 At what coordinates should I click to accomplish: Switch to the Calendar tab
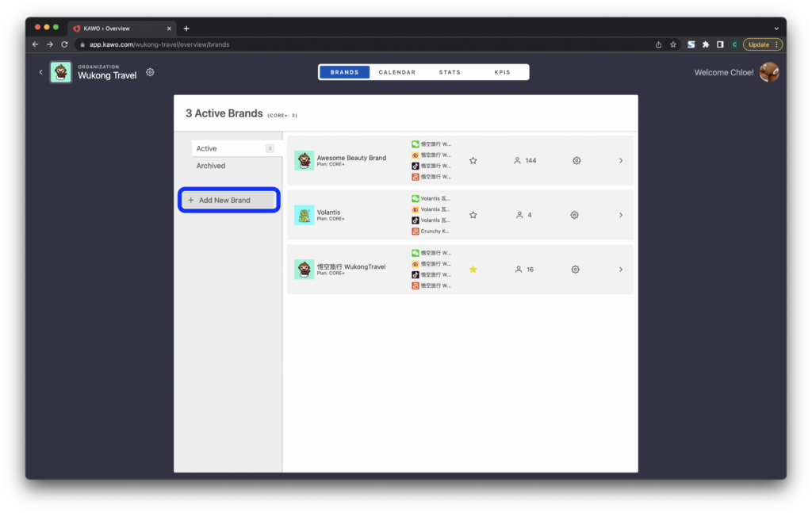click(x=396, y=72)
